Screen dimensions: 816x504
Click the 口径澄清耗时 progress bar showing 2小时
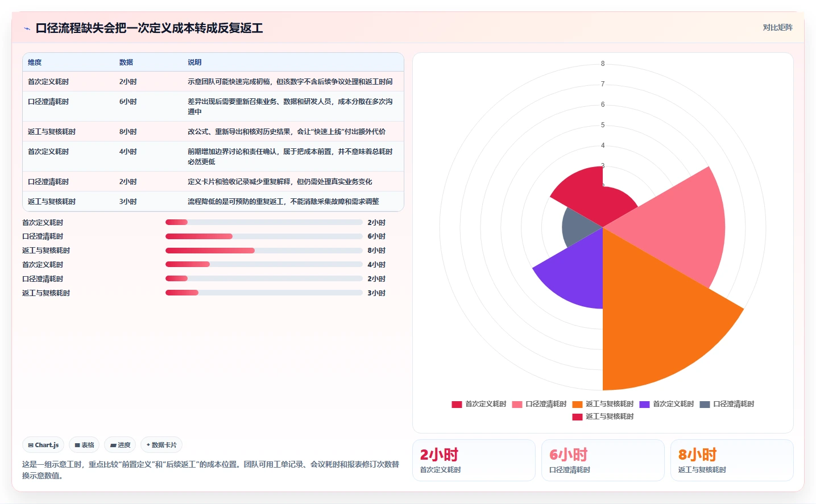click(x=264, y=278)
